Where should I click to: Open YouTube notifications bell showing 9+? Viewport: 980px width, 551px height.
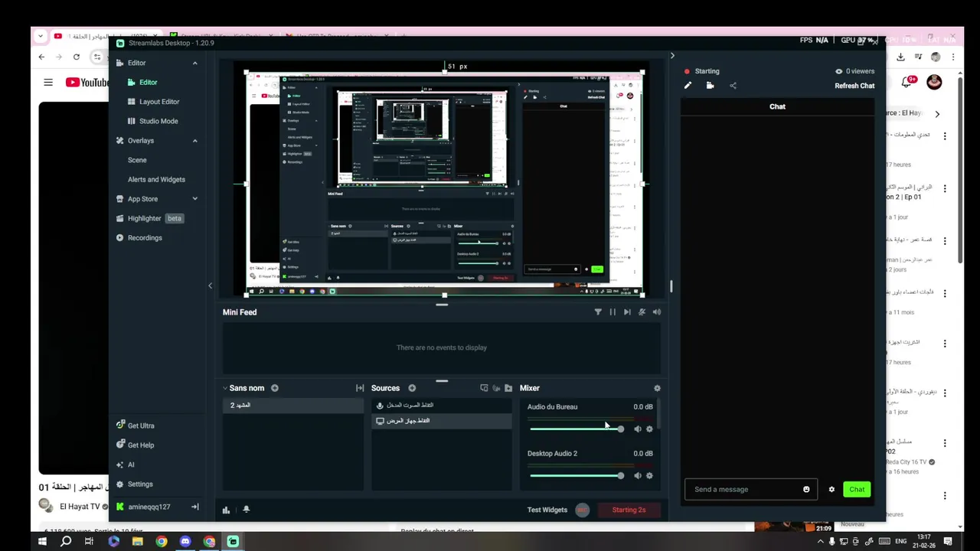(907, 82)
